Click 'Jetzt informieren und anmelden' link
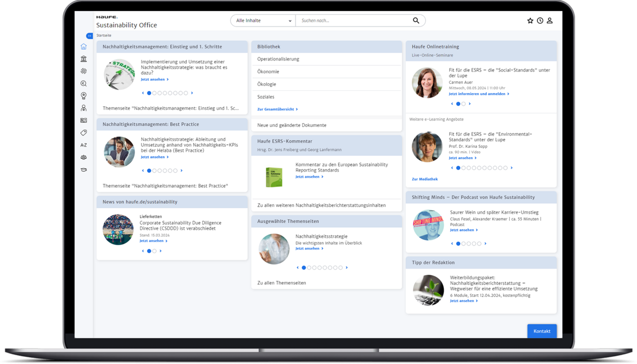Image resolution: width=637 pixels, height=364 pixels. [x=479, y=94]
